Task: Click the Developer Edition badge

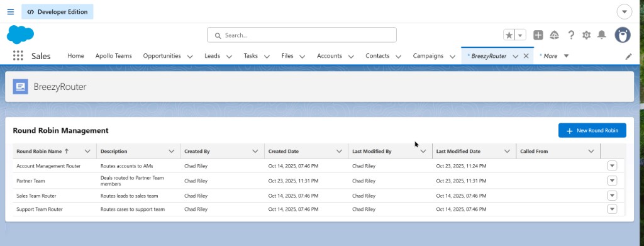Action: point(57,12)
